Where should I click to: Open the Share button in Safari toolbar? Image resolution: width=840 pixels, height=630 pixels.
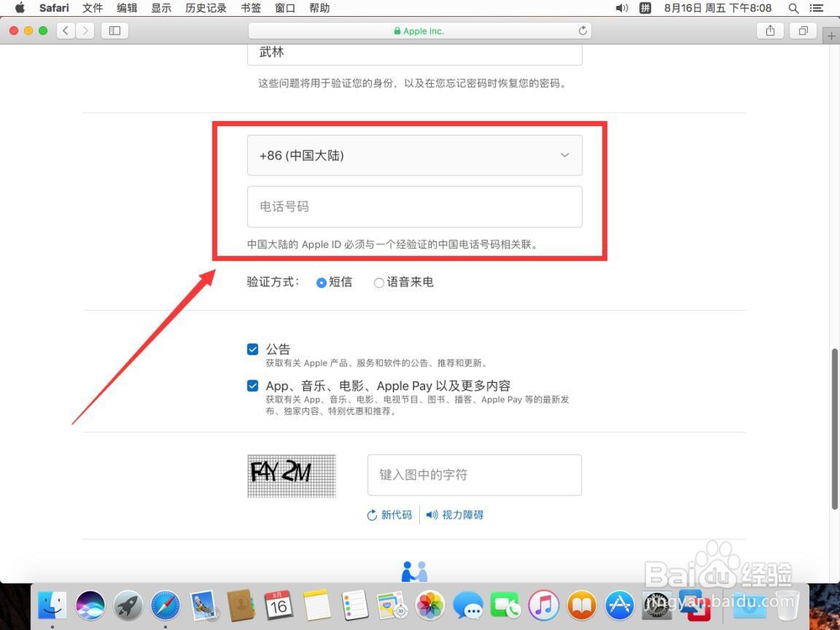(770, 30)
